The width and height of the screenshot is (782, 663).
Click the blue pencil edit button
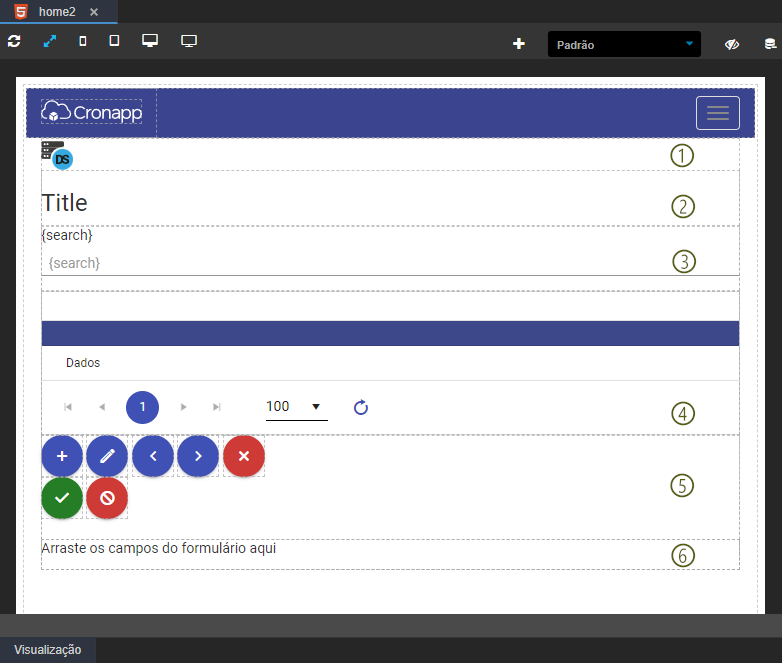[x=107, y=456]
